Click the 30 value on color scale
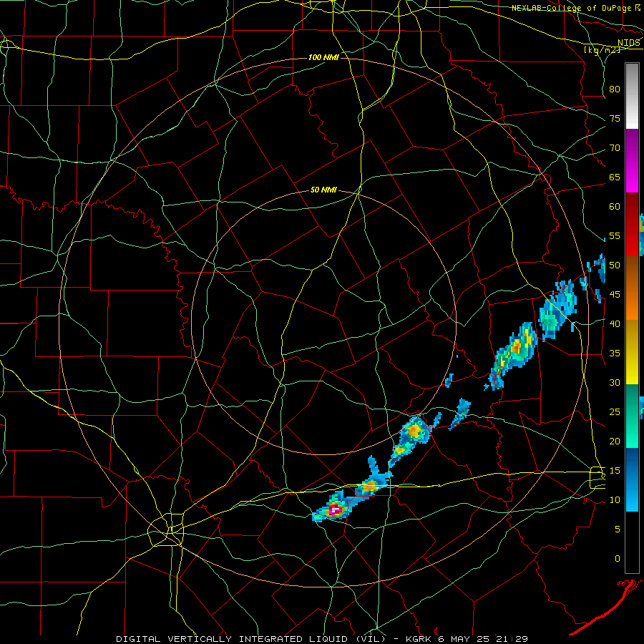Image resolution: width=644 pixels, height=644 pixels. point(615,382)
